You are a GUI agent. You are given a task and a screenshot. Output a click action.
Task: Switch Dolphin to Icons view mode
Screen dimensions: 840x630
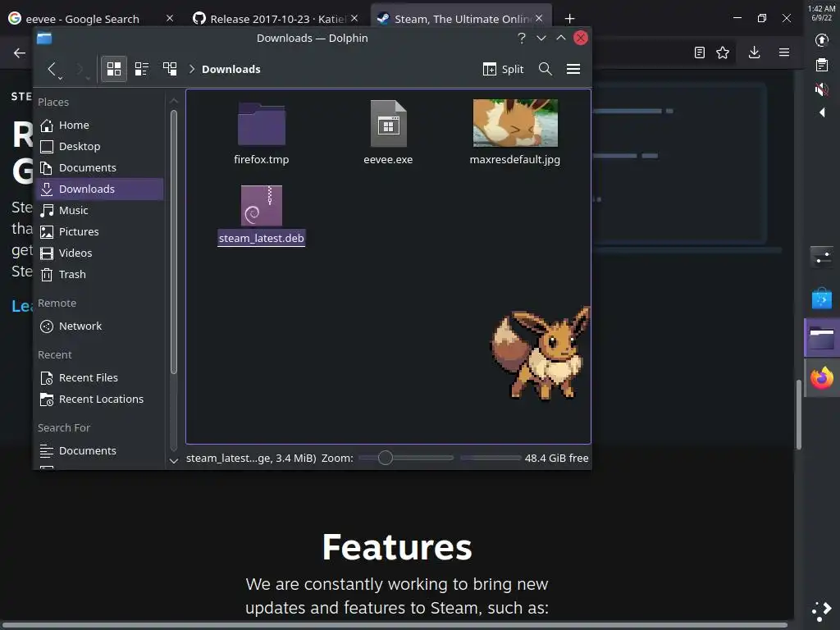tap(113, 69)
